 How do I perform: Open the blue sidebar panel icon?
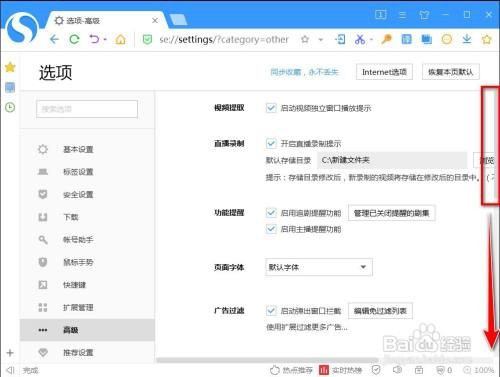click(10, 87)
